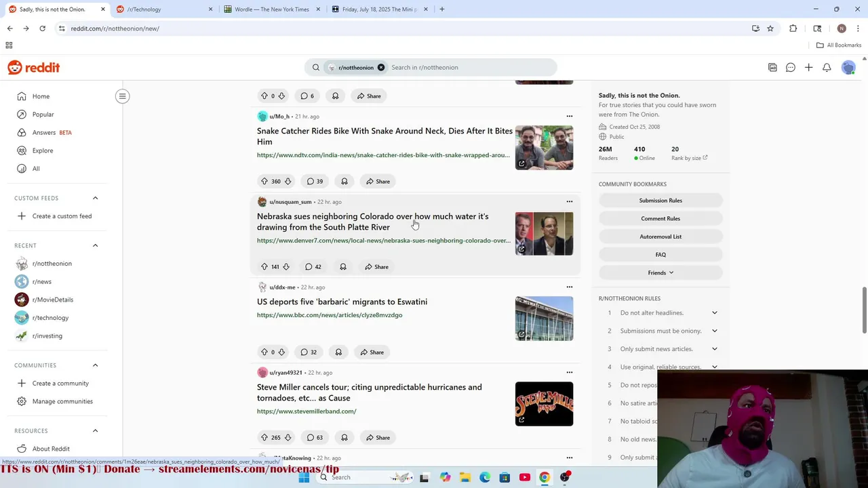Upvote the US deports migrants post
Viewport: 868px width, 488px height.
[x=264, y=352]
